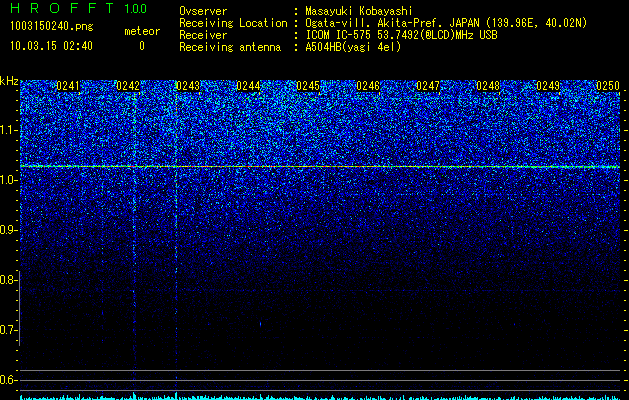
Task: Click the bright horizontal carrier line in the spectrogram
Action: pyautogui.click(x=320, y=166)
